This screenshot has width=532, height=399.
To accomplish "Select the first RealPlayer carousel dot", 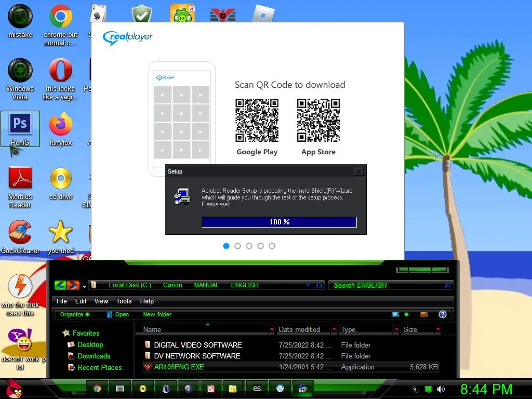I will point(227,246).
